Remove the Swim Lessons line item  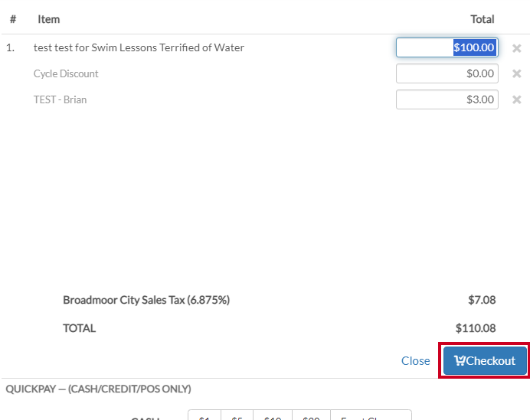tap(516, 48)
